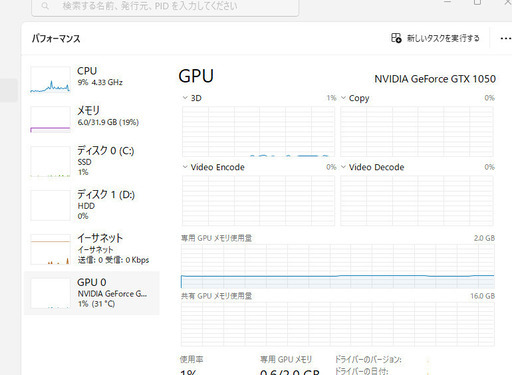Viewport: 512px width, 375px height.
Task: Select the メモリ performance entry
Action: (x=92, y=118)
